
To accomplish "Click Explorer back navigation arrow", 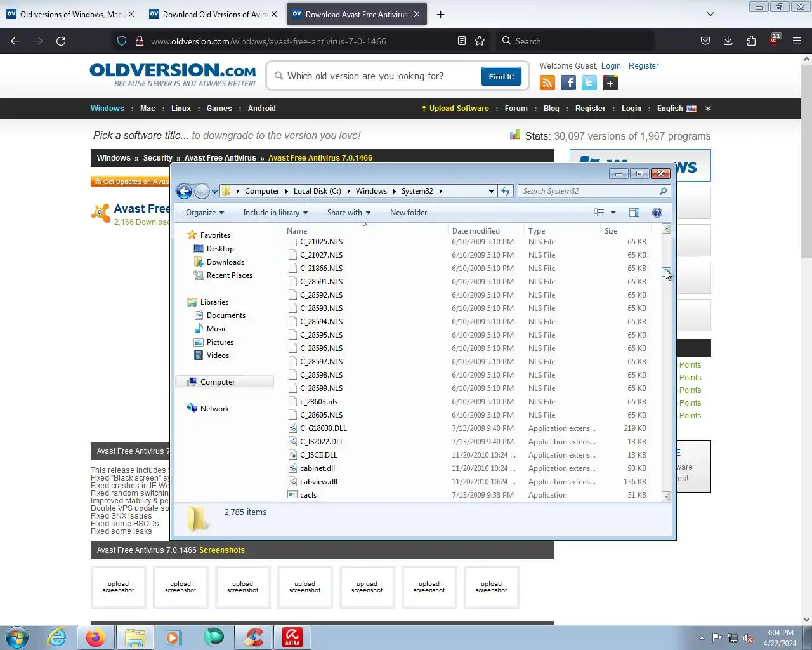I will click(x=184, y=191).
